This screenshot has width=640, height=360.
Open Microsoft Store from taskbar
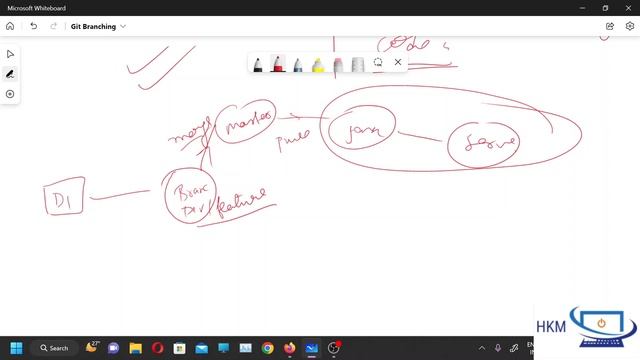point(180,348)
